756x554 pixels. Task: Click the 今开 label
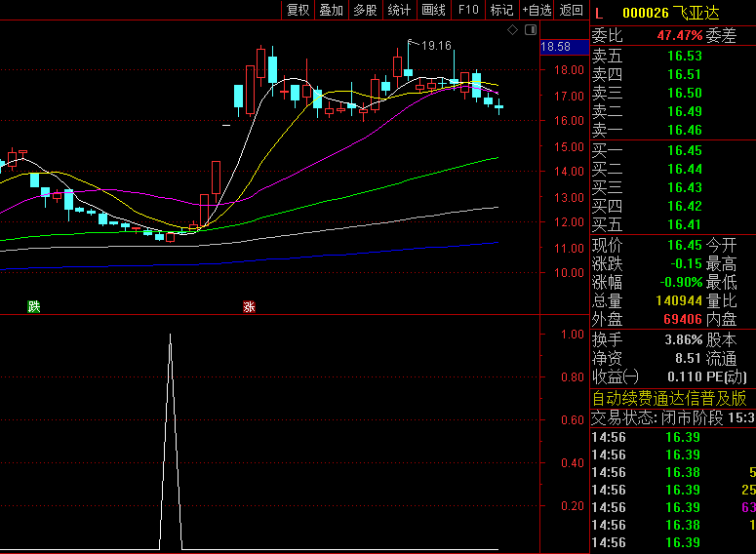tap(721, 245)
